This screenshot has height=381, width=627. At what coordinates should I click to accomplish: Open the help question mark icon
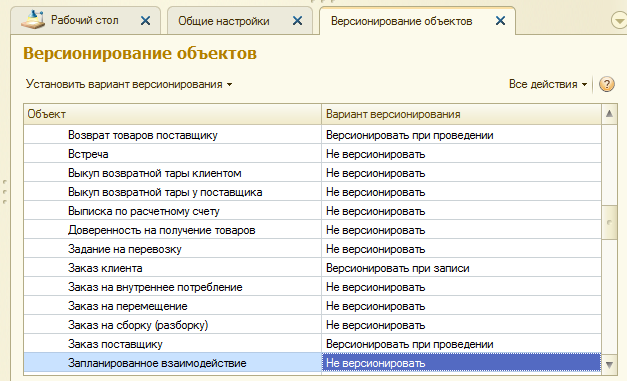coord(607,84)
